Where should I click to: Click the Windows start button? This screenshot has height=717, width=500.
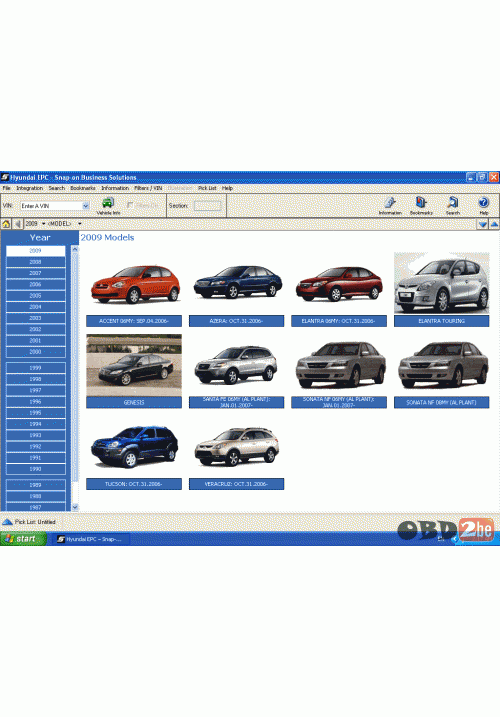pos(23,539)
